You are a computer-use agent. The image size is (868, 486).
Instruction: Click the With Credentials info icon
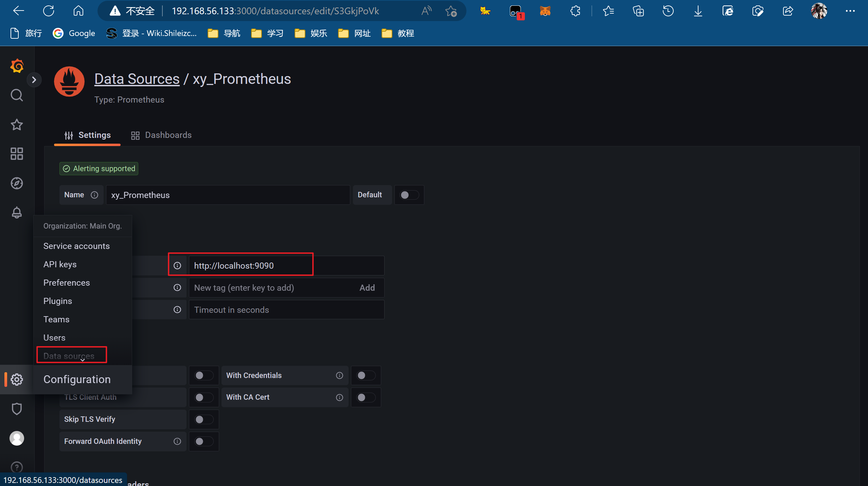[x=339, y=375]
